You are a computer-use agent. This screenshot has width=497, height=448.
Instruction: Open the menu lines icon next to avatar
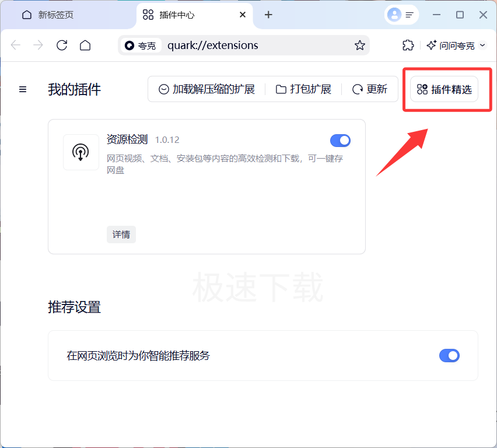pos(409,15)
